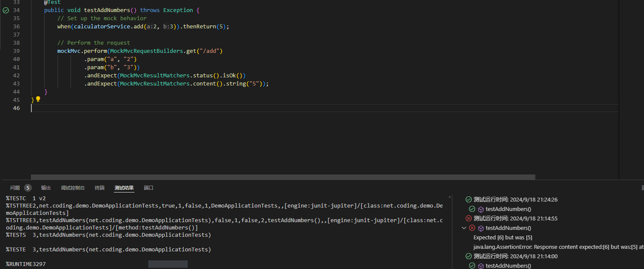The width and height of the screenshot is (644, 269).
Task: Click content().string("5") on line 43
Action: click(x=228, y=83)
